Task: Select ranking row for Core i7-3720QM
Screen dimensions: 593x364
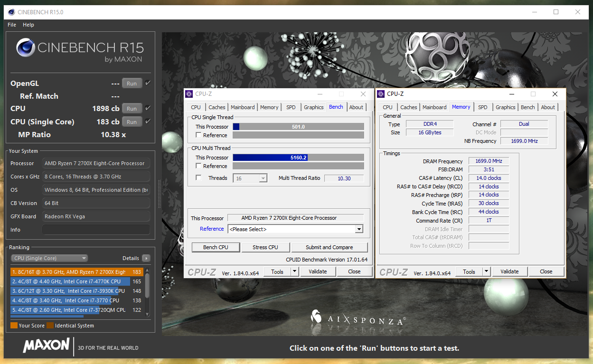Action: click(x=77, y=310)
